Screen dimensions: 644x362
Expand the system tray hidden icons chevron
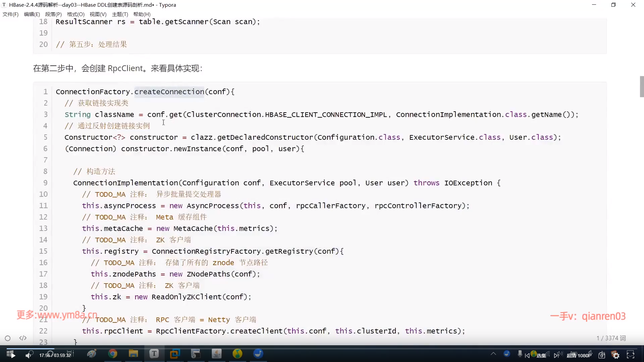click(493, 354)
